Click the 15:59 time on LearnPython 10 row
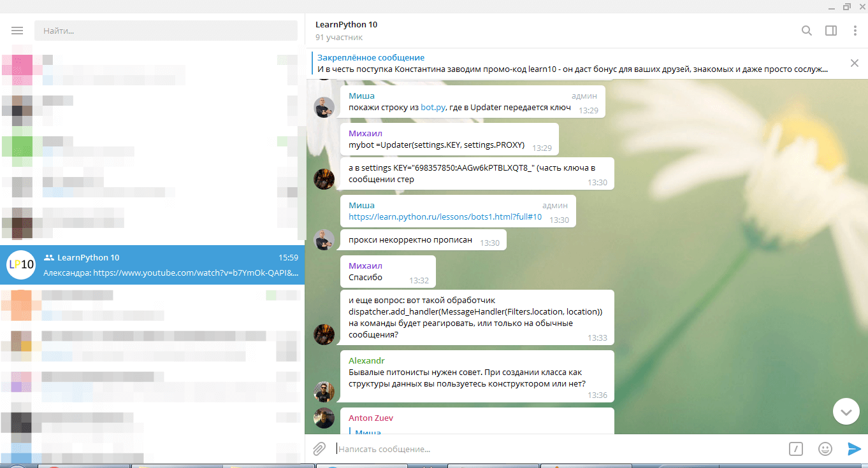 point(288,258)
